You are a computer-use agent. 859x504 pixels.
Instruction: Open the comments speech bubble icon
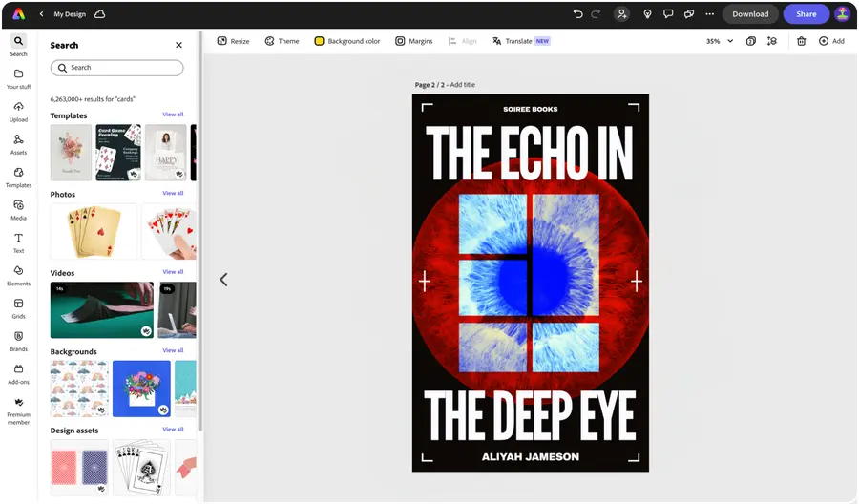point(668,14)
